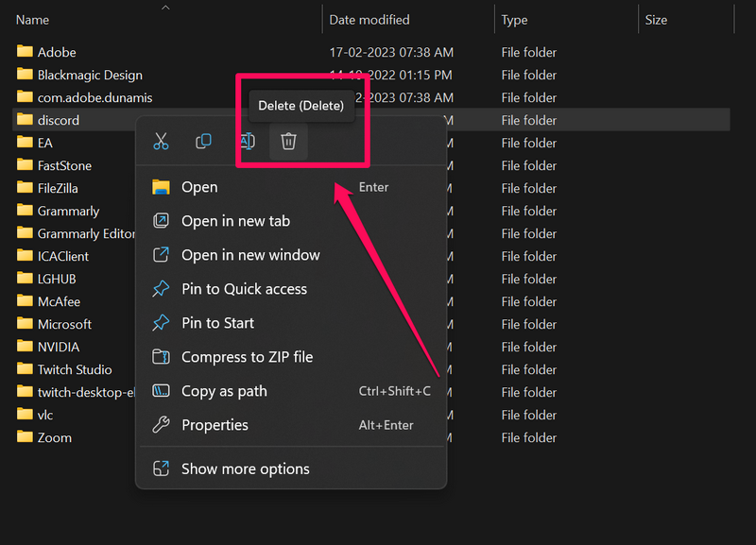Sort by Date modified column header
This screenshot has height=545, width=756.
pyautogui.click(x=369, y=20)
